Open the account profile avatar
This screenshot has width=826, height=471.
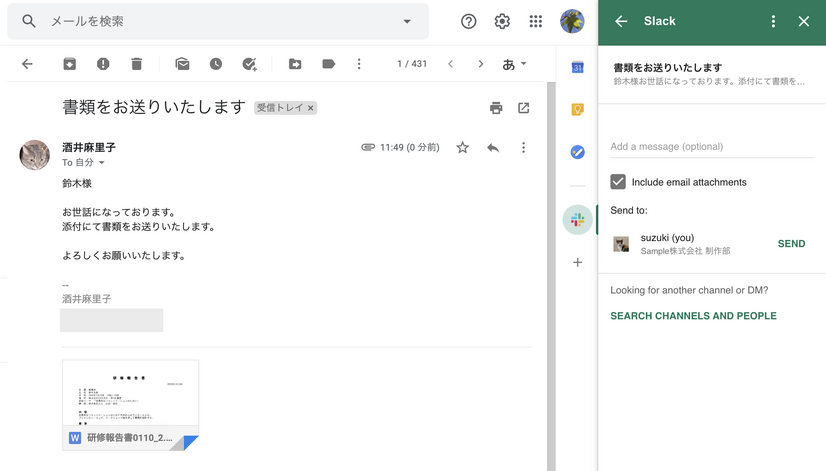tap(572, 21)
